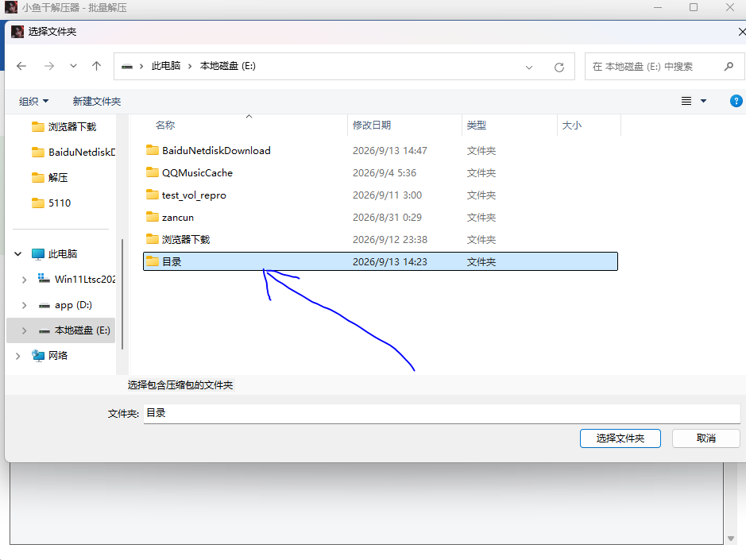Confirm with 选择文件夹 button
Image resolution: width=746 pixels, height=560 pixels.
tap(620, 438)
